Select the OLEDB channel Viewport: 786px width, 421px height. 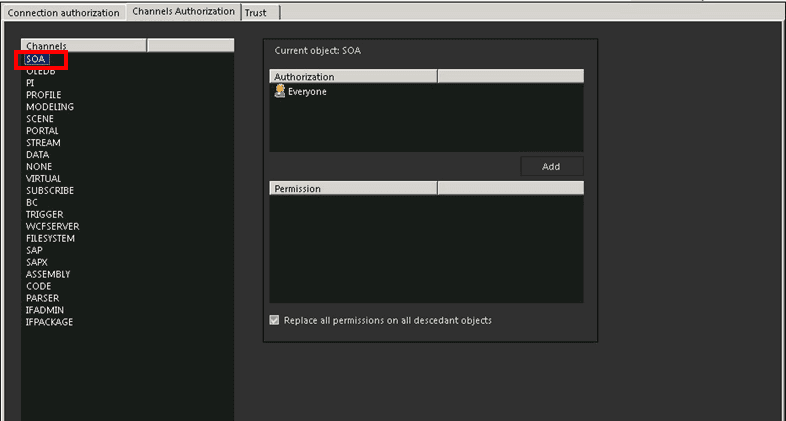pyautogui.click(x=41, y=71)
